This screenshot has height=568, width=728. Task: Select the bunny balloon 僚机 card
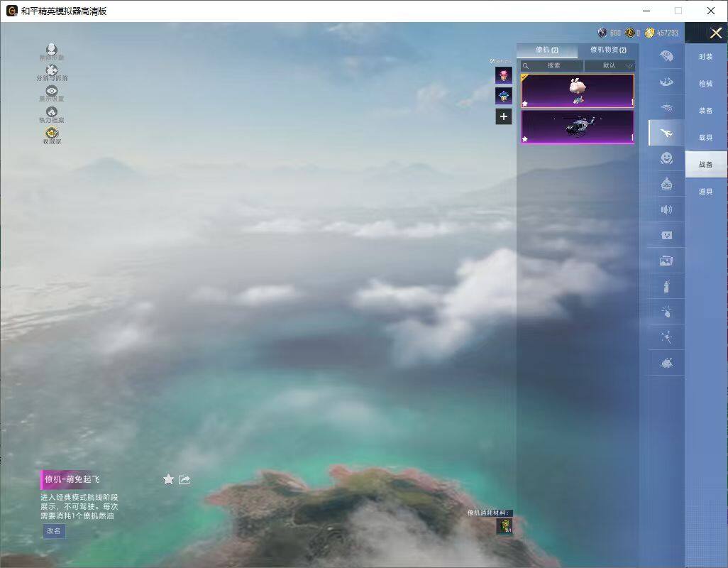click(577, 91)
